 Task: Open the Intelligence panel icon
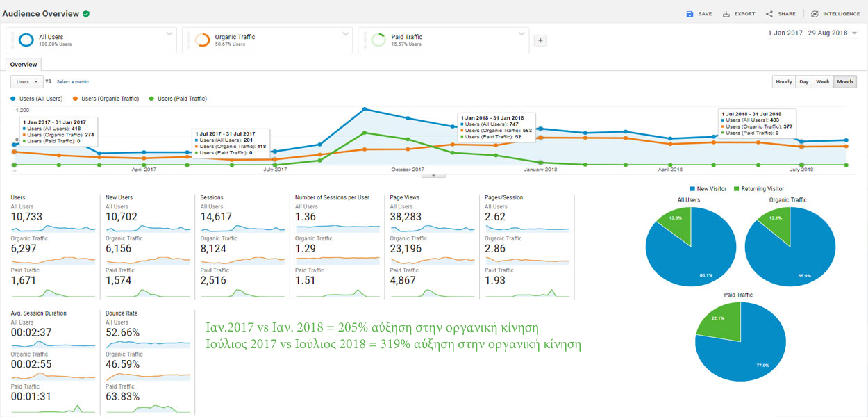point(815,14)
